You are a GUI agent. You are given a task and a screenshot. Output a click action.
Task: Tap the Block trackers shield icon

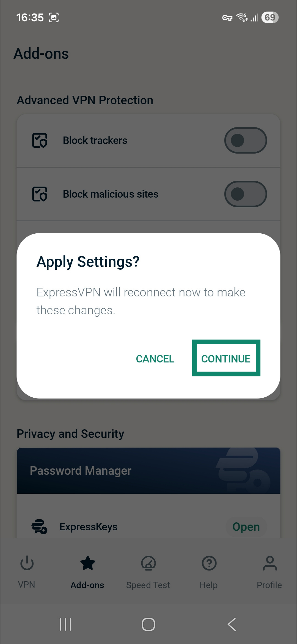tap(40, 140)
